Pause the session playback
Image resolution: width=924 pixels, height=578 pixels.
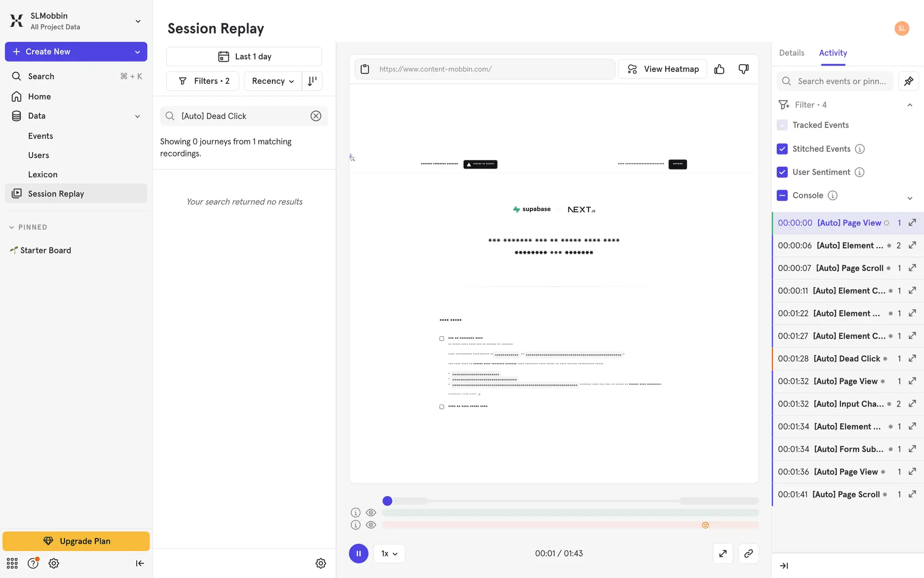click(359, 553)
